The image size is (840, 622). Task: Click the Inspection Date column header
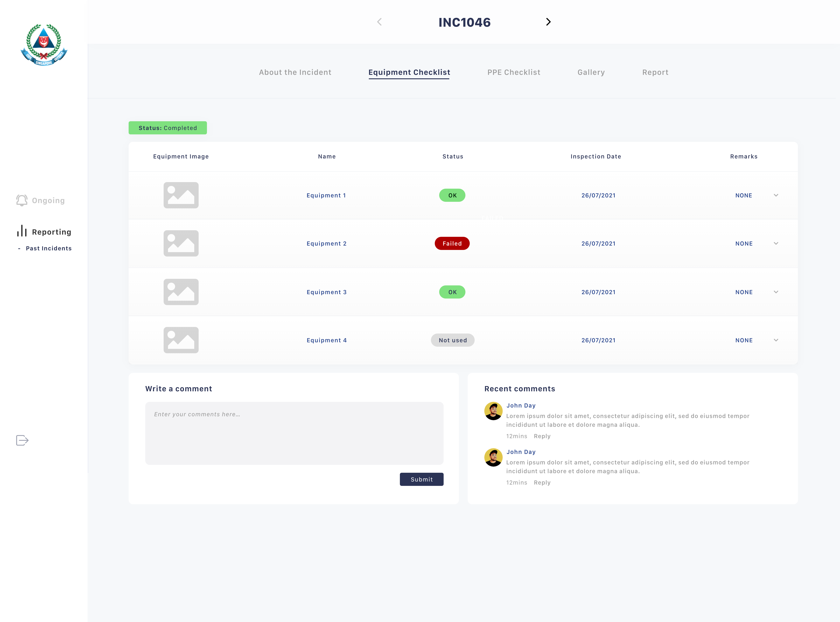(x=596, y=156)
